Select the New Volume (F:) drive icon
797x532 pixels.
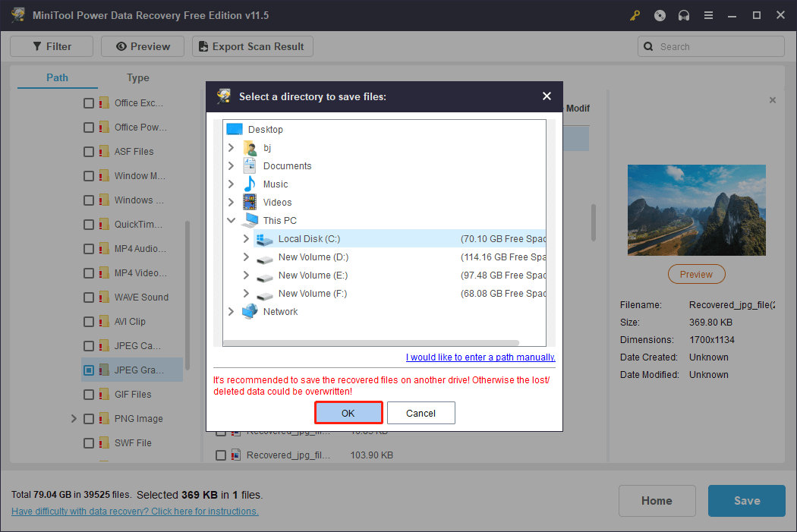[x=264, y=296]
